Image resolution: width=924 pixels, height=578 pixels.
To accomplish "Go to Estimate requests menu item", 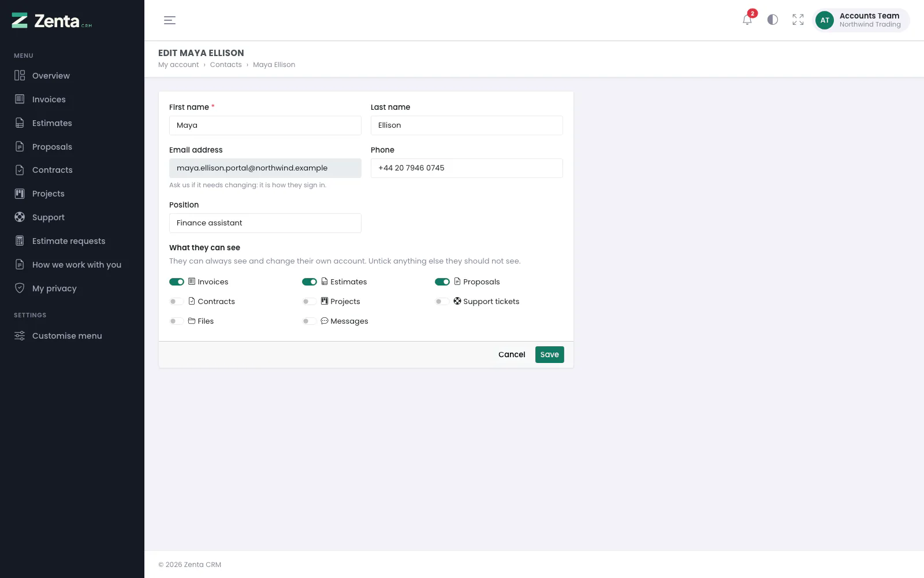I will point(72,241).
